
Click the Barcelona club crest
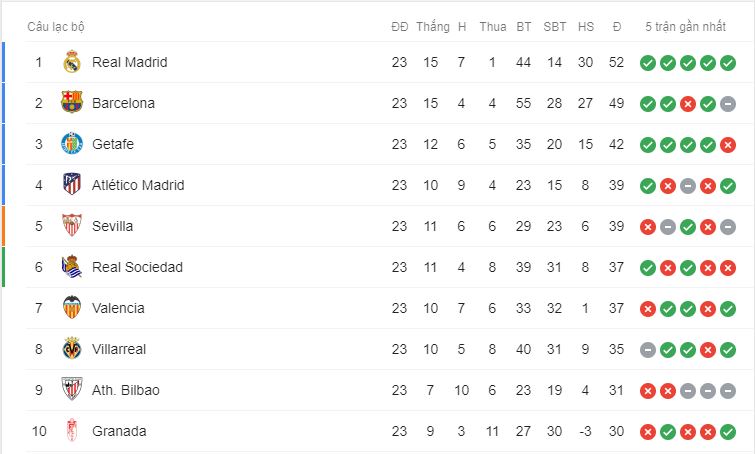(72, 103)
